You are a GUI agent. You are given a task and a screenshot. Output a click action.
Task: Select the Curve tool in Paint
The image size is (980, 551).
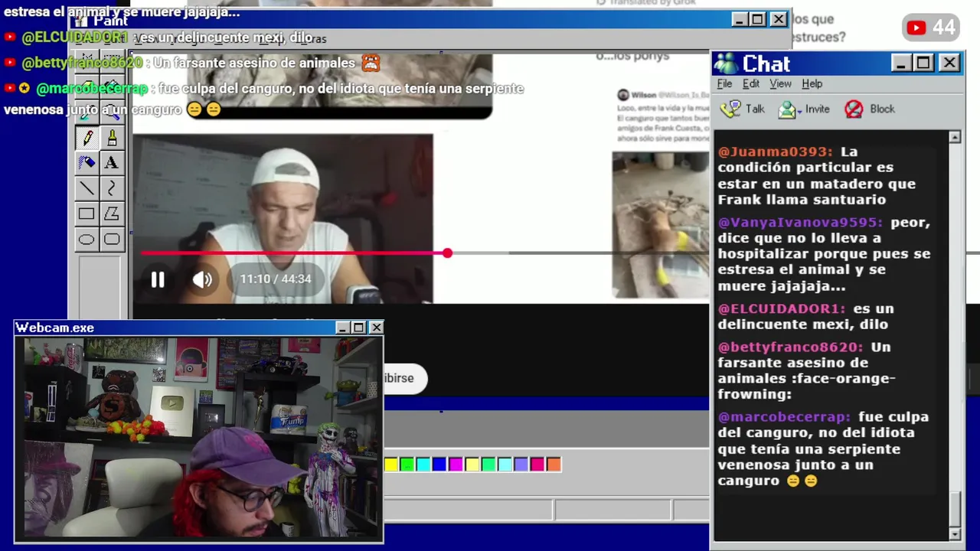(112, 188)
